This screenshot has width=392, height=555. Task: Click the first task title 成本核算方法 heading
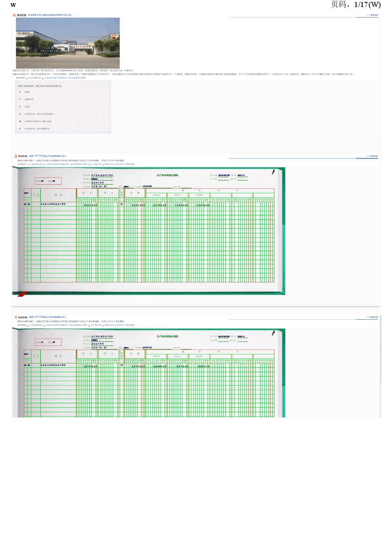[50, 15]
